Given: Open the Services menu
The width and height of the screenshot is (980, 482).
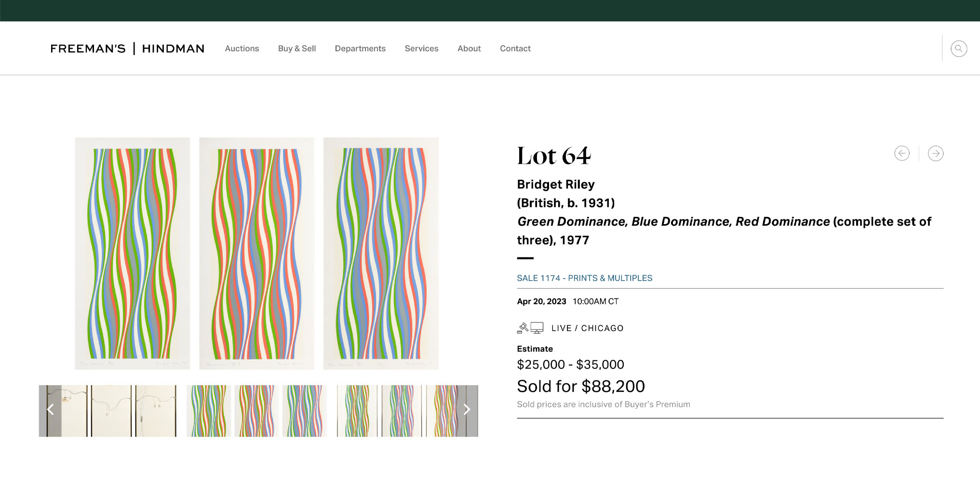Looking at the screenshot, I should (x=421, y=48).
